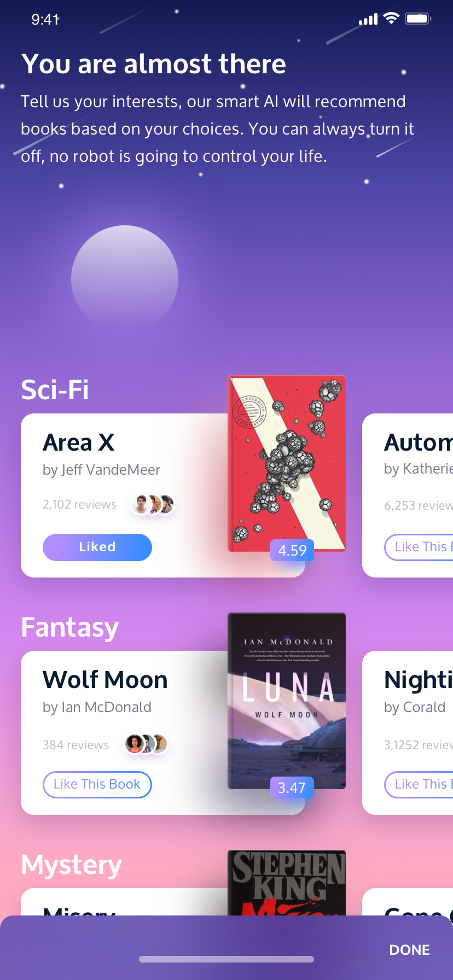Open the Stephen King Misery cover

pyautogui.click(x=287, y=882)
